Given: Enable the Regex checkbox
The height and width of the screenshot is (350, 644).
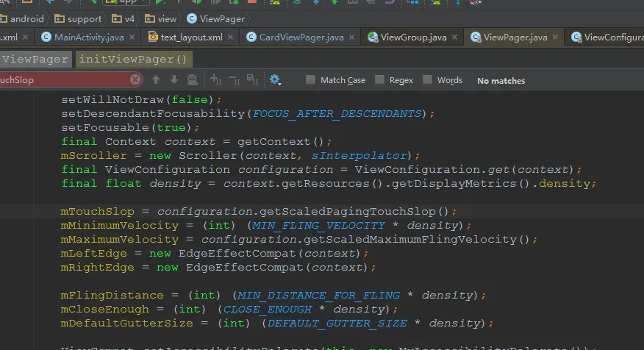Looking at the screenshot, I should 379,79.
